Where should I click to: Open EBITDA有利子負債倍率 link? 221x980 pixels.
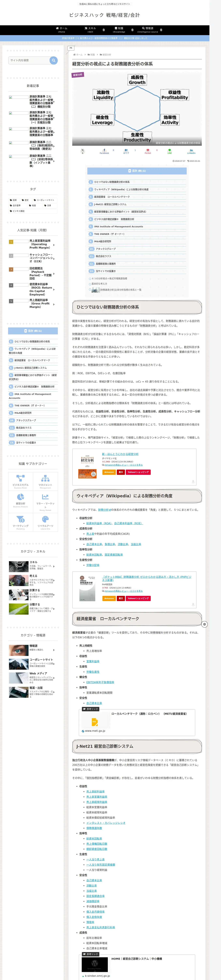coord(100,682)
